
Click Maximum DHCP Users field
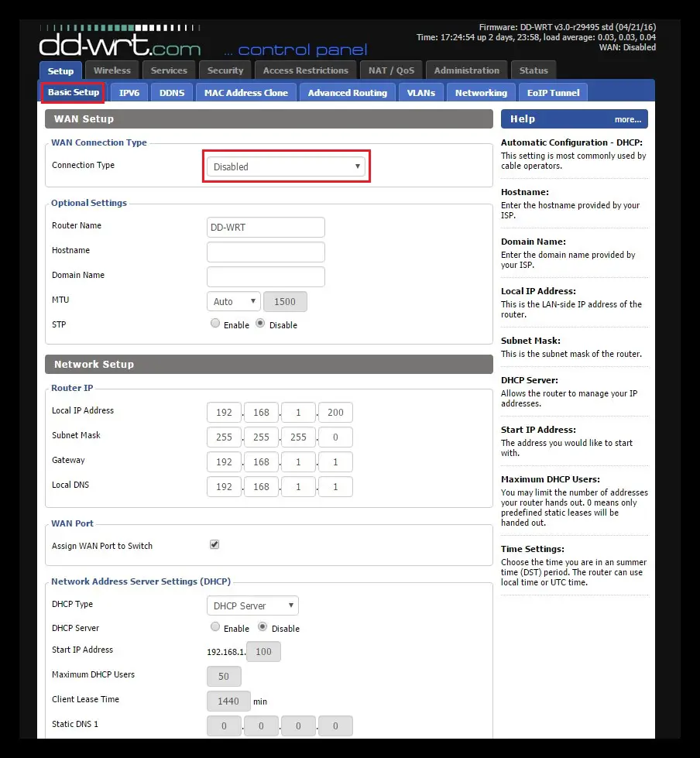click(x=224, y=676)
